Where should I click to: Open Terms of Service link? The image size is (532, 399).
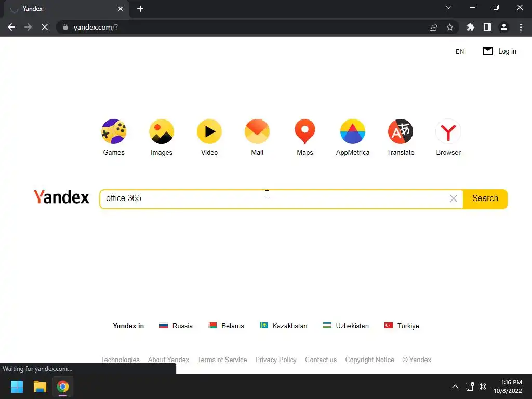pos(222,360)
